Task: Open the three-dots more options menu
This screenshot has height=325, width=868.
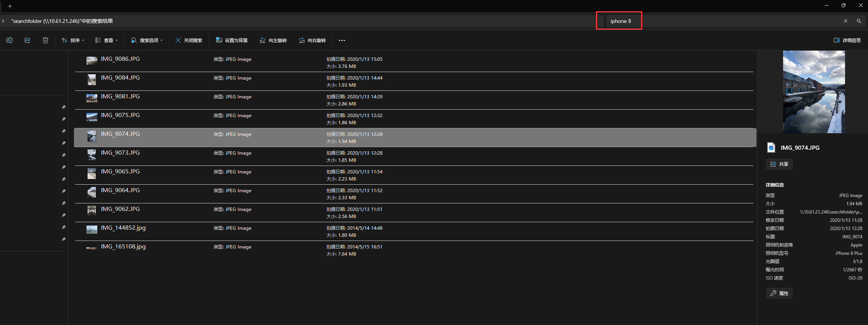Action: [x=342, y=40]
